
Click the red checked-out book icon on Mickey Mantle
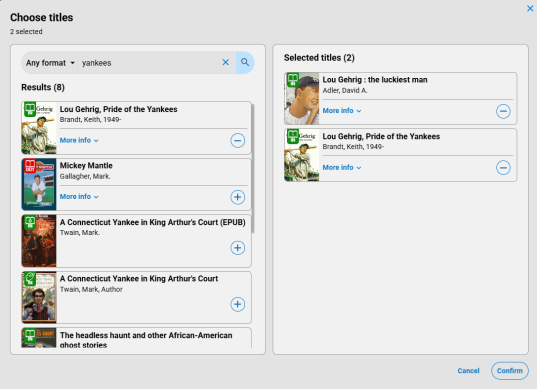tap(30, 166)
